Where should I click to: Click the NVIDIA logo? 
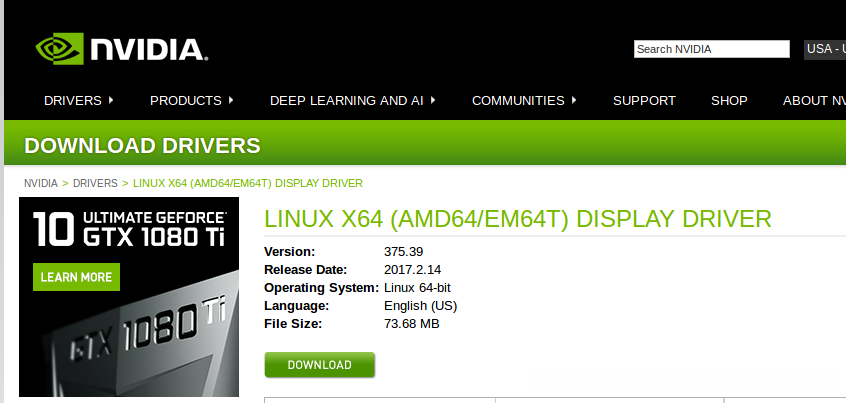(x=122, y=49)
